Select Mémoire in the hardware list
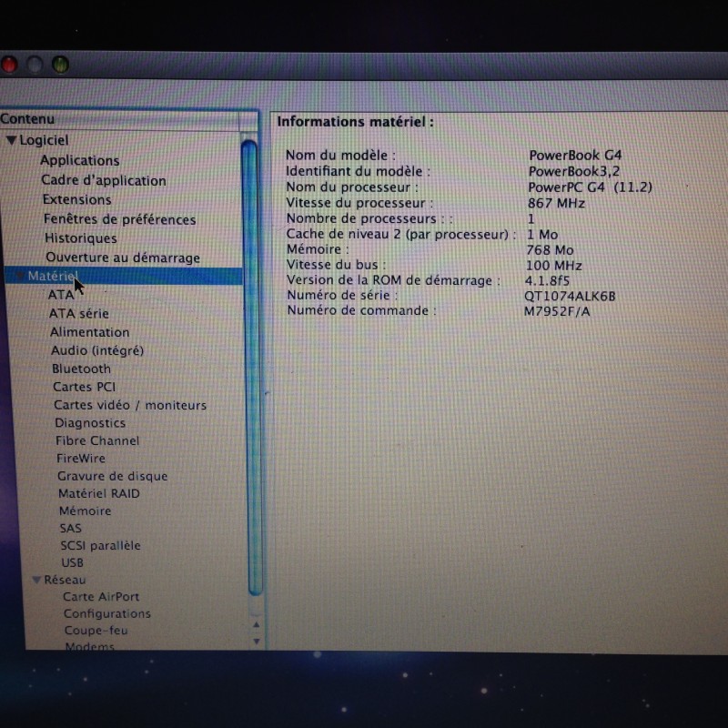 tap(85, 511)
